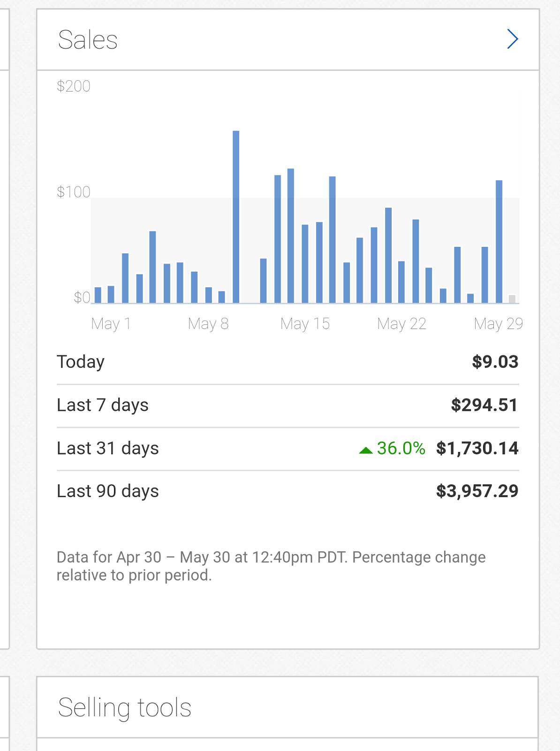Click the Sales card heading
This screenshot has height=751, width=560.
point(88,40)
